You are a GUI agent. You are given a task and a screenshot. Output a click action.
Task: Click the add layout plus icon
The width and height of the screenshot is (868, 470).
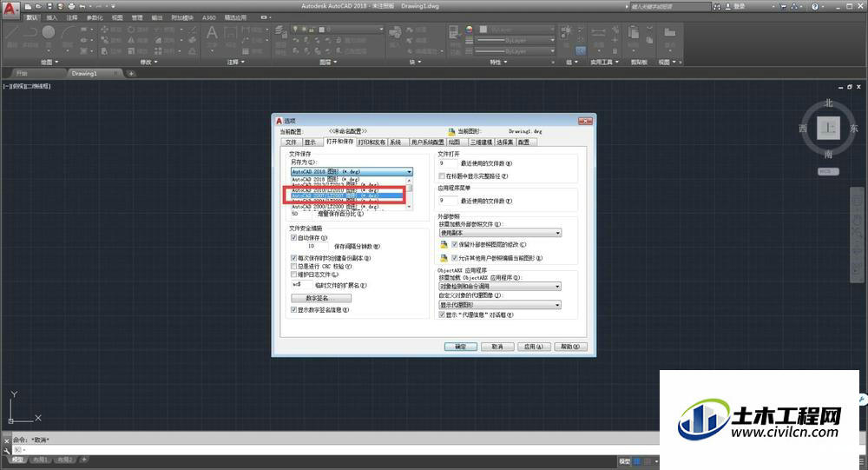pyautogui.click(x=83, y=460)
